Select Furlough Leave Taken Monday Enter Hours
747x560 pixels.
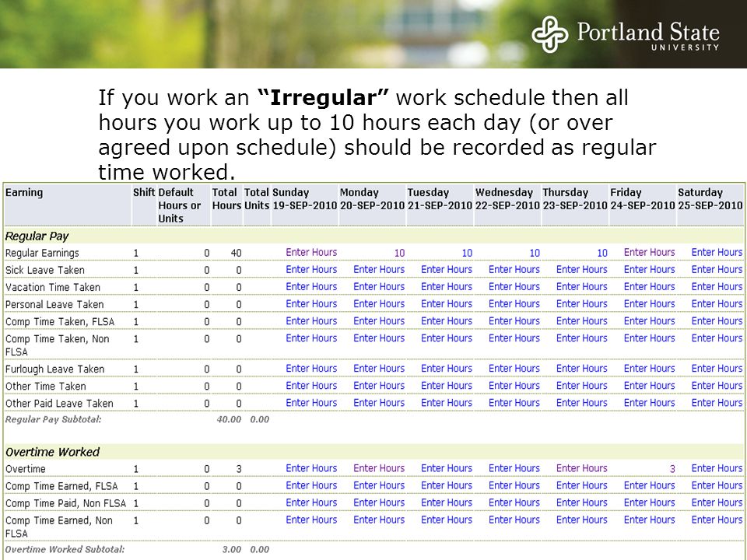click(x=379, y=369)
